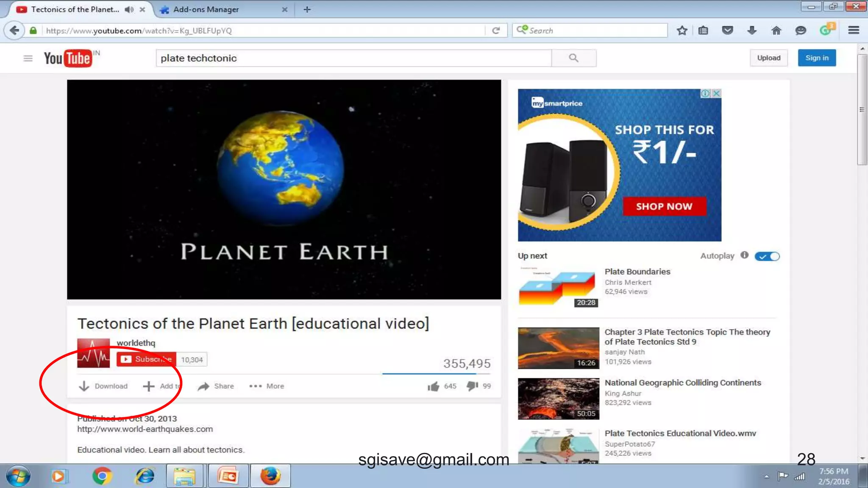
Task: Click the thumbs up like icon
Action: coord(433,386)
